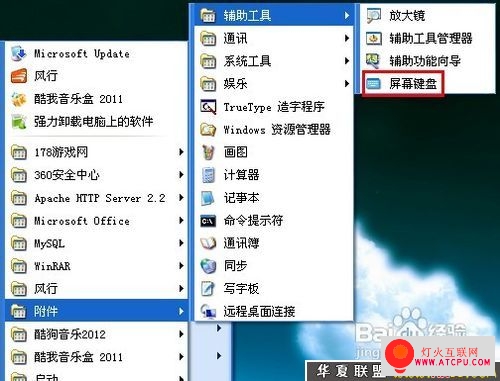The height and width of the screenshot is (381, 500).
Task: Launch the 写字板 WordPad icon
Action: 208,289
